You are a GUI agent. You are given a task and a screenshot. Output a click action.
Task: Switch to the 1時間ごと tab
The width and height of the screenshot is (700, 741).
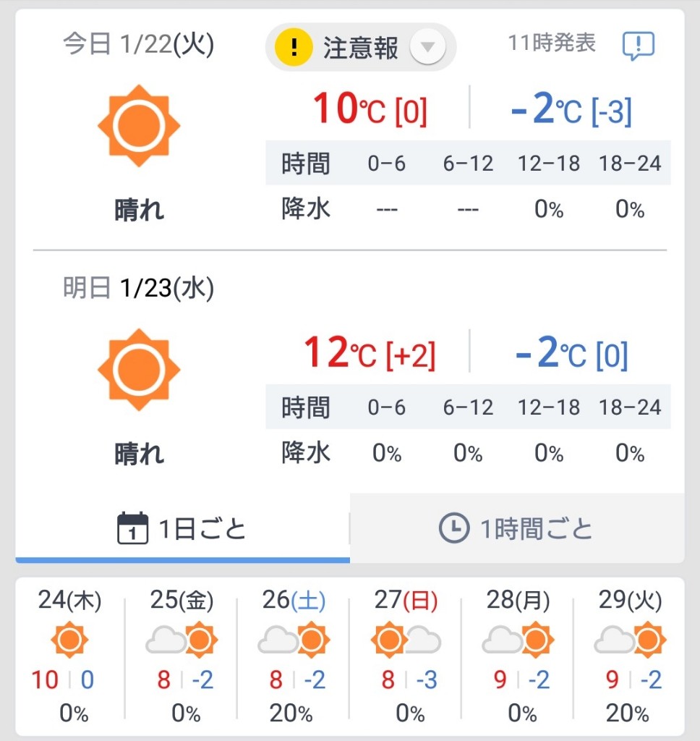click(x=517, y=528)
